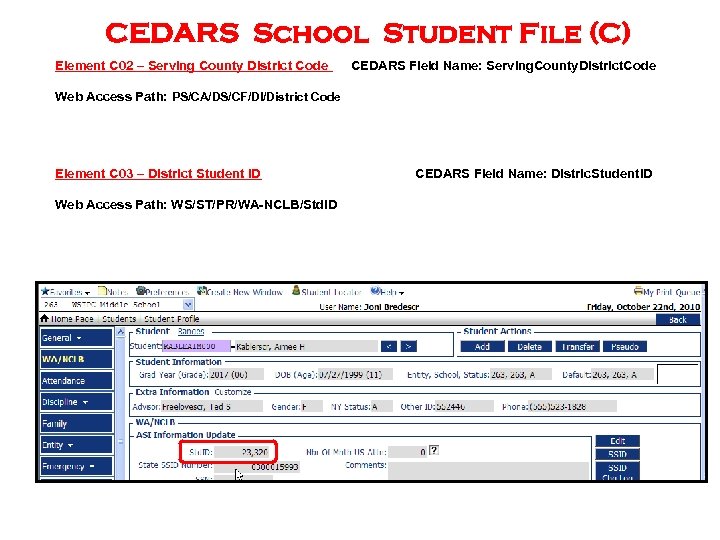Click the Phone number field
720x540 pixels.
coord(572,406)
